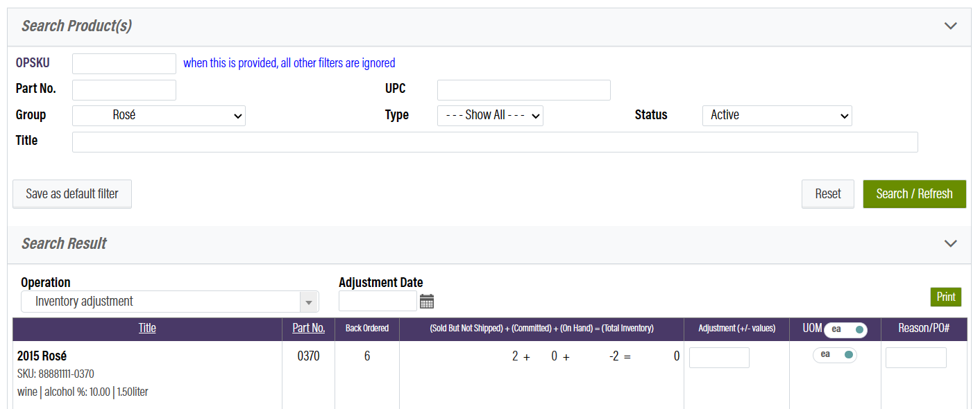The image size is (980, 409).
Task: Reset the search filters
Action: (x=827, y=193)
